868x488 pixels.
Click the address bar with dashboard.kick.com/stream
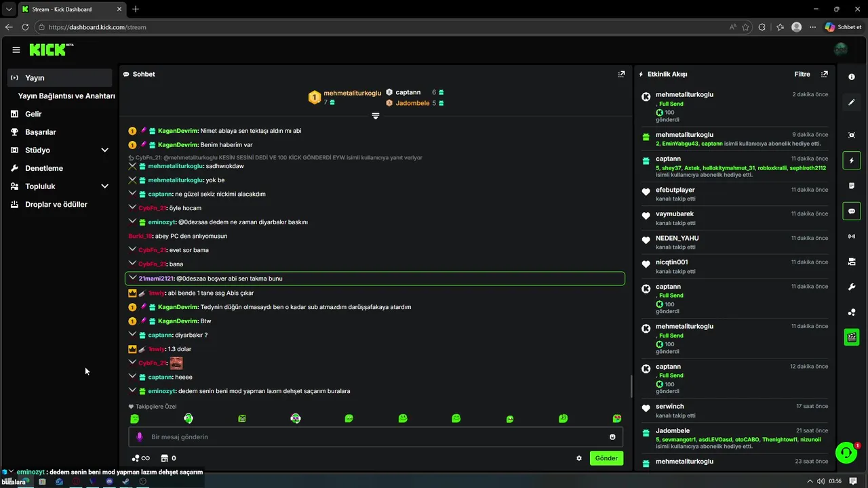point(380,27)
